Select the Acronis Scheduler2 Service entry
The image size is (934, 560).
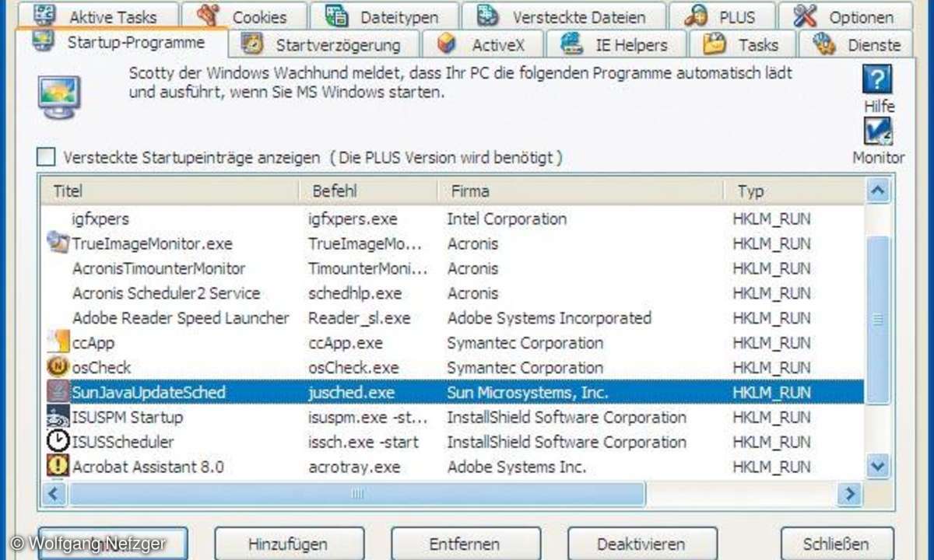point(166,293)
